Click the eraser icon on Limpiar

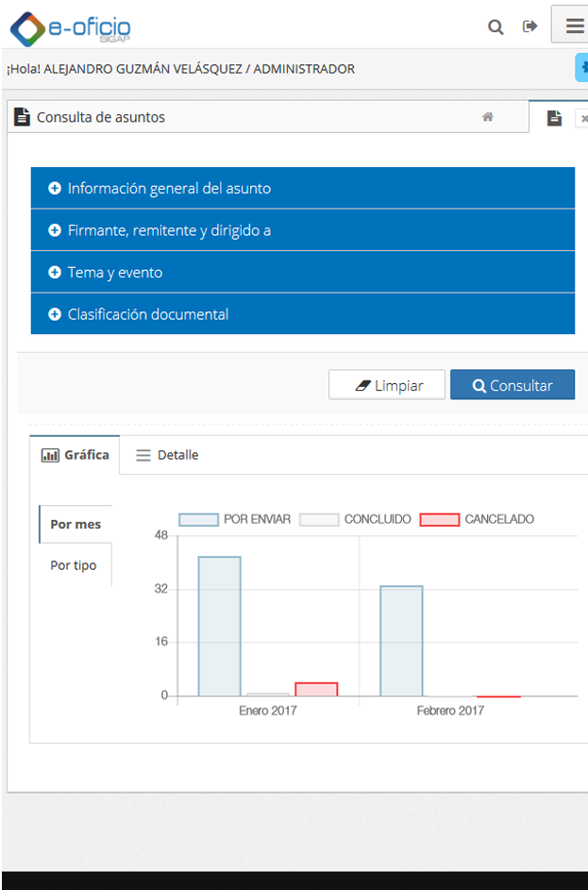(x=363, y=386)
